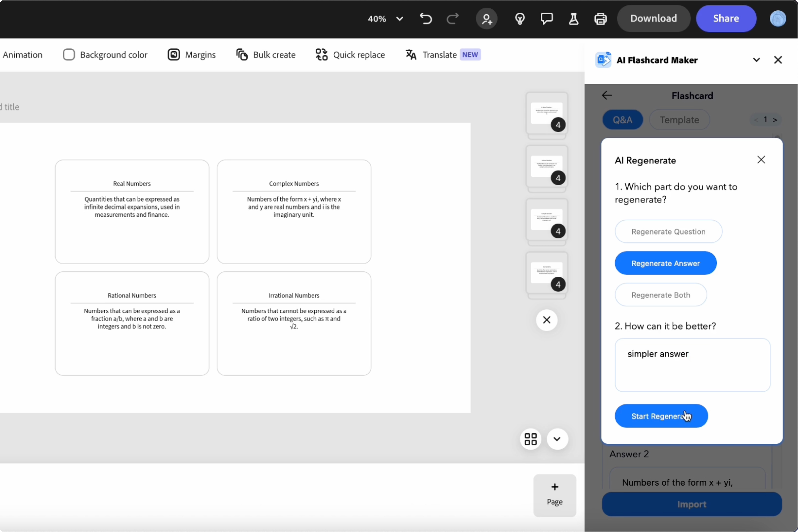Click the "simpler answer" text field
The height and width of the screenshot is (532, 798).
[x=692, y=365]
